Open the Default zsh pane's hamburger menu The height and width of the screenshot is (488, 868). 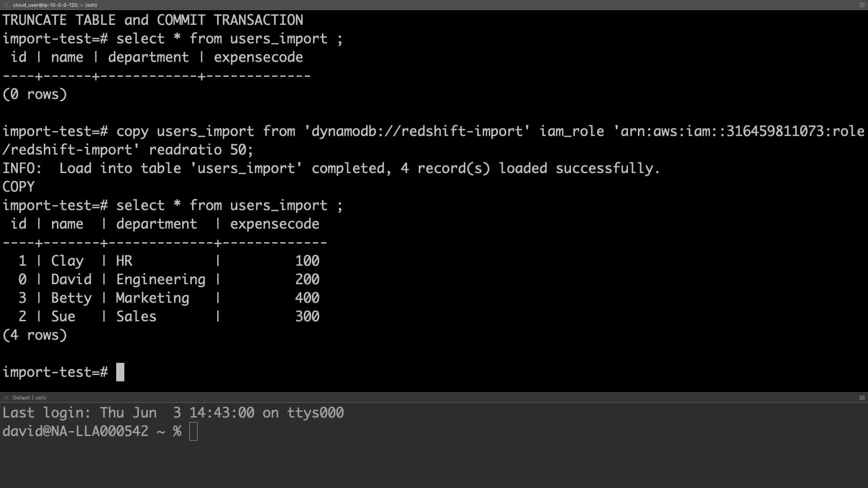point(862,398)
